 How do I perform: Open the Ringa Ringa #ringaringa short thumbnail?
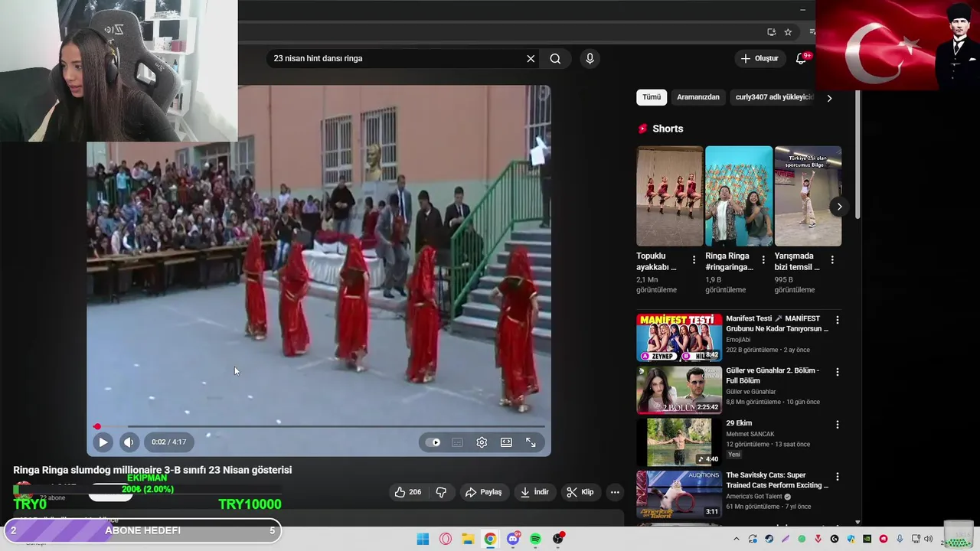[739, 196]
